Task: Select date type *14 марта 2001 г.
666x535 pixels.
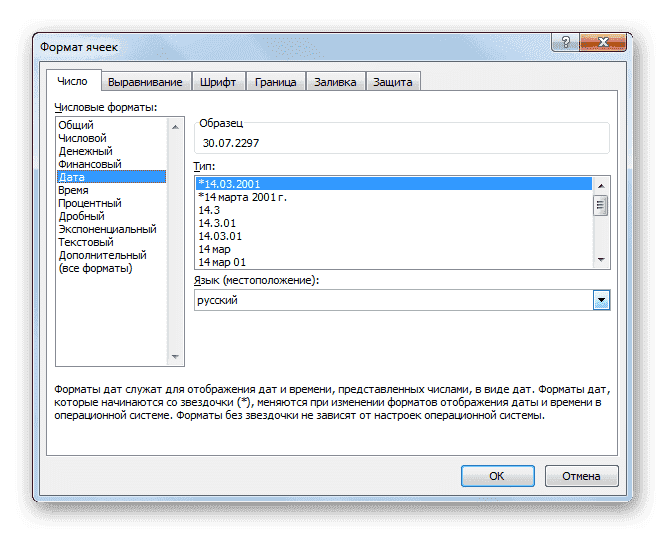Action: pos(394,197)
